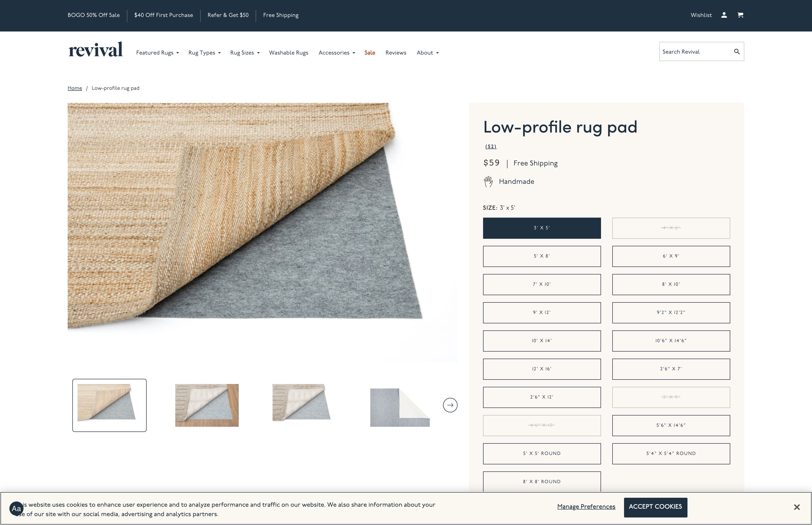The height and width of the screenshot is (525, 812).
Task: Open the Aa accessibility widget
Action: pos(16,509)
